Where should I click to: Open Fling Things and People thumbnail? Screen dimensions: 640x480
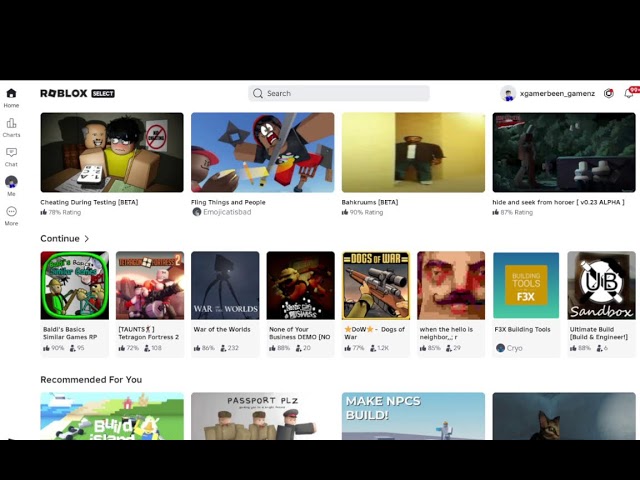(x=262, y=152)
